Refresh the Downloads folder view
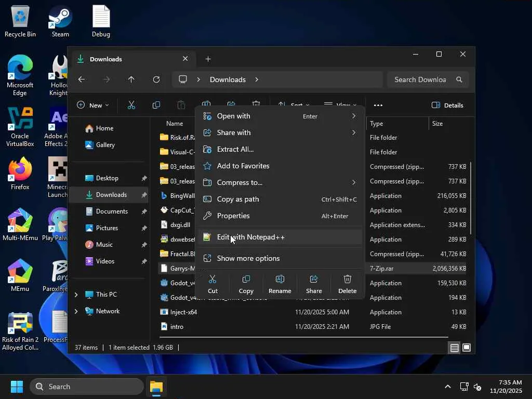Image resolution: width=532 pixels, height=399 pixels. (x=156, y=79)
